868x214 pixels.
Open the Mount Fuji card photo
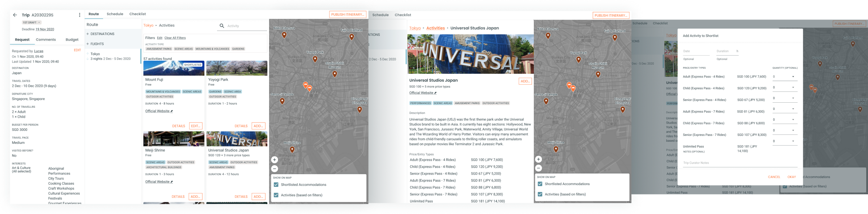coord(174,68)
